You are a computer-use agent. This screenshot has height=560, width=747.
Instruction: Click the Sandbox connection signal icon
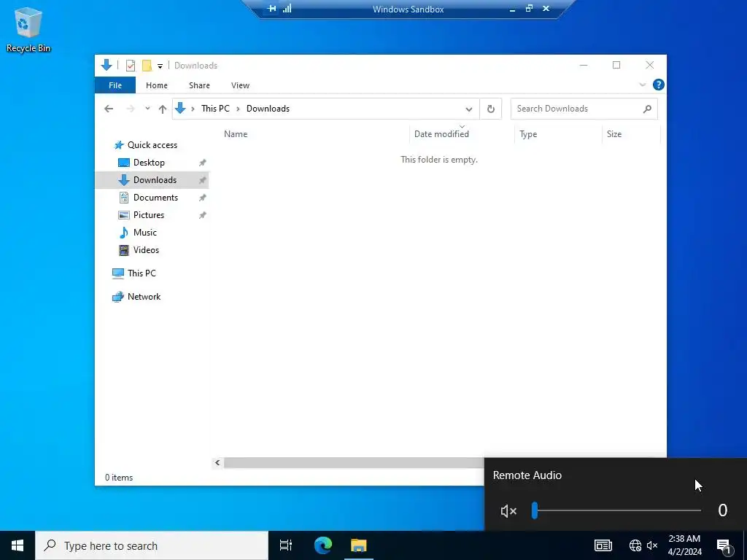click(x=287, y=9)
